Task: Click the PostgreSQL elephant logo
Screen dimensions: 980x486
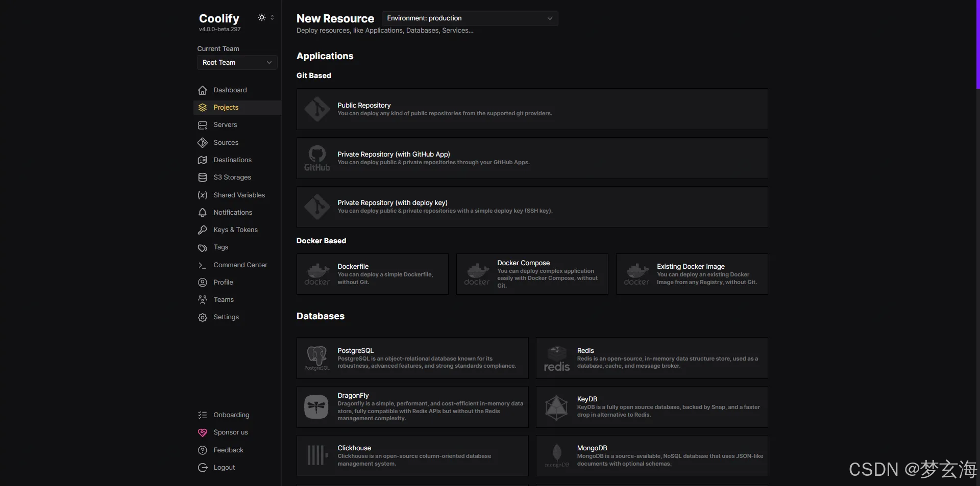Action: pyautogui.click(x=317, y=358)
